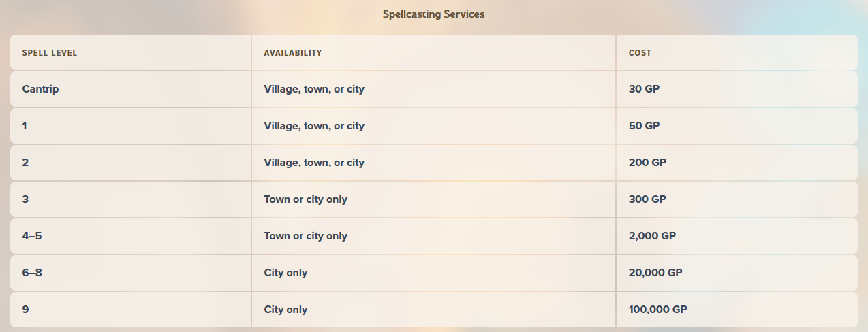Click the 2,000 GP cost cell
The width and height of the screenshot is (868, 332).
(737, 236)
